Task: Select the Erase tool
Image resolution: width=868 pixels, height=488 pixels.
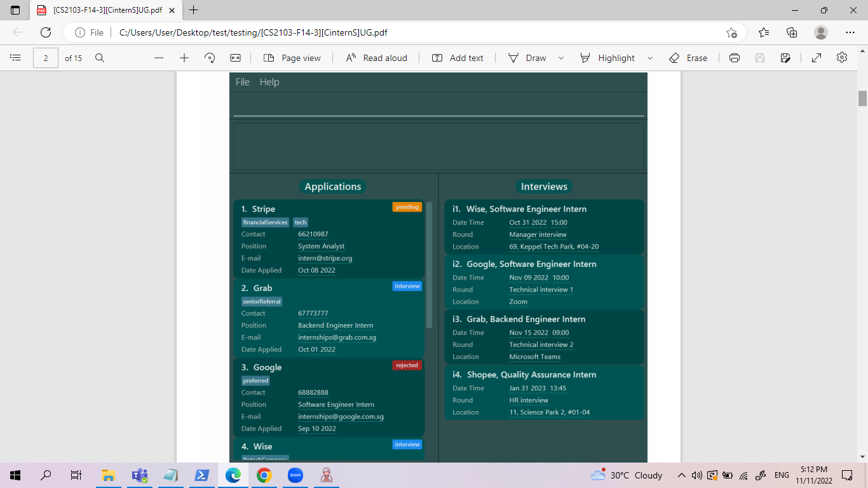Action: click(688, 58)
